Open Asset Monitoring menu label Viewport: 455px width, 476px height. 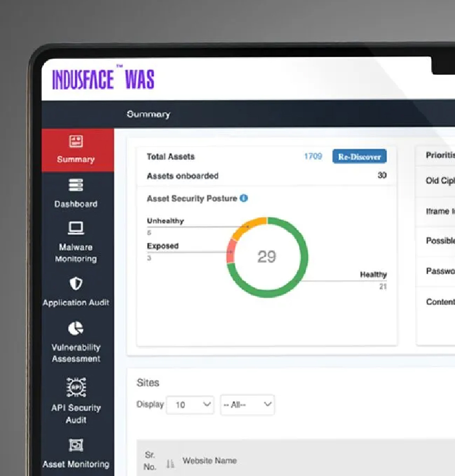tap(76, 464)
